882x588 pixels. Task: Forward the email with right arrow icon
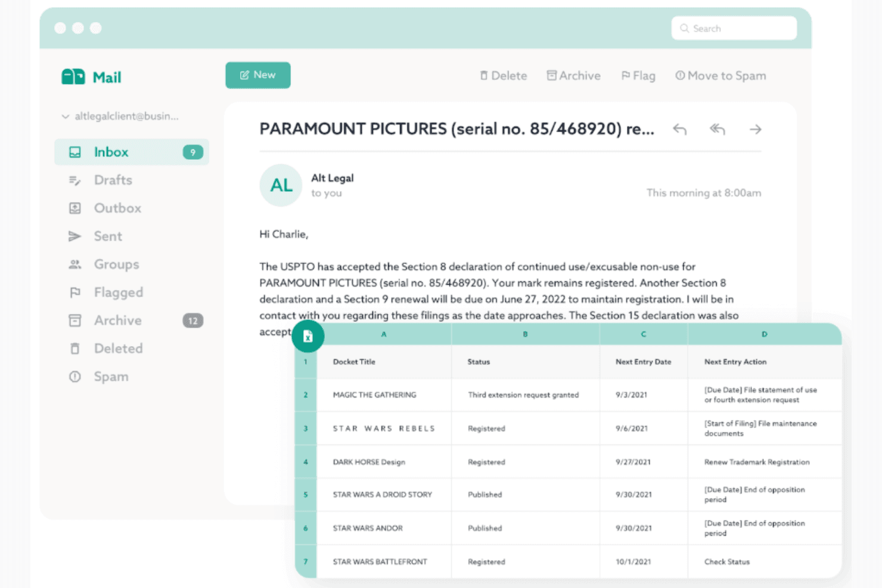coord(755,129)
